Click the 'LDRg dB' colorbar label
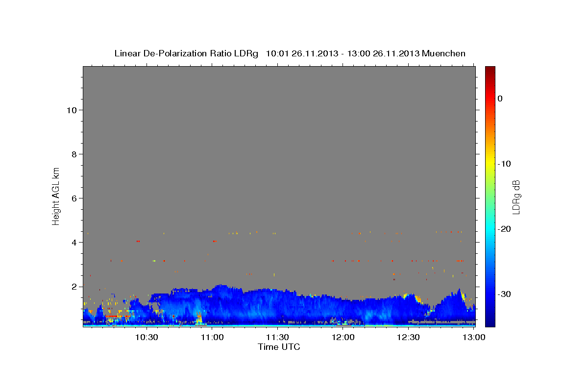This screenshot has width=588, height=392. 516,197
